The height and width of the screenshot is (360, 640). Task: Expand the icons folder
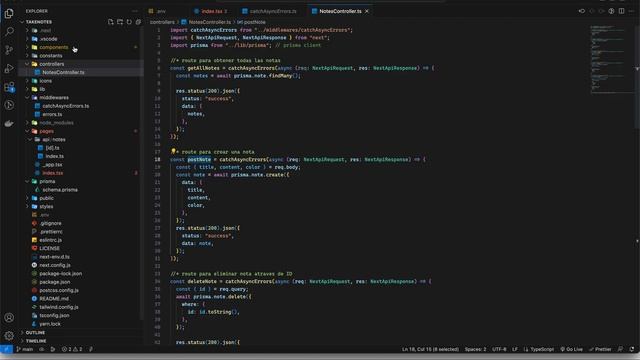click(x=46, y=81)
